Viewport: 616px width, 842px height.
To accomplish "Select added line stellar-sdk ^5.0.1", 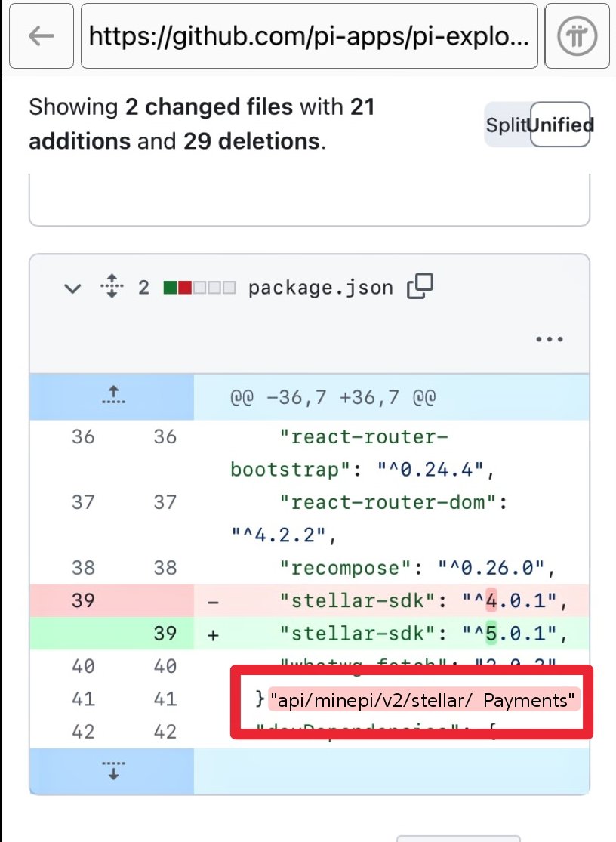I will pos(310,634).
